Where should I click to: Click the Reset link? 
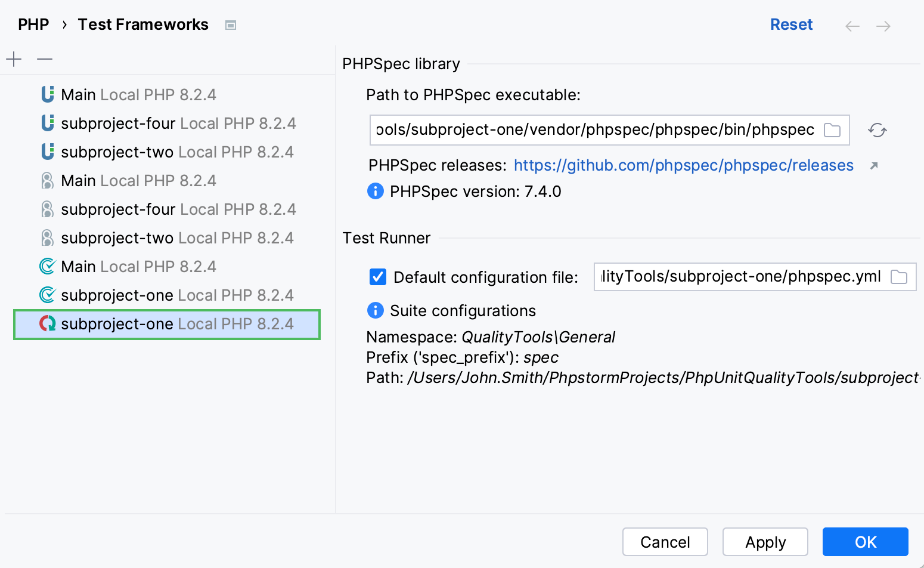791,24
